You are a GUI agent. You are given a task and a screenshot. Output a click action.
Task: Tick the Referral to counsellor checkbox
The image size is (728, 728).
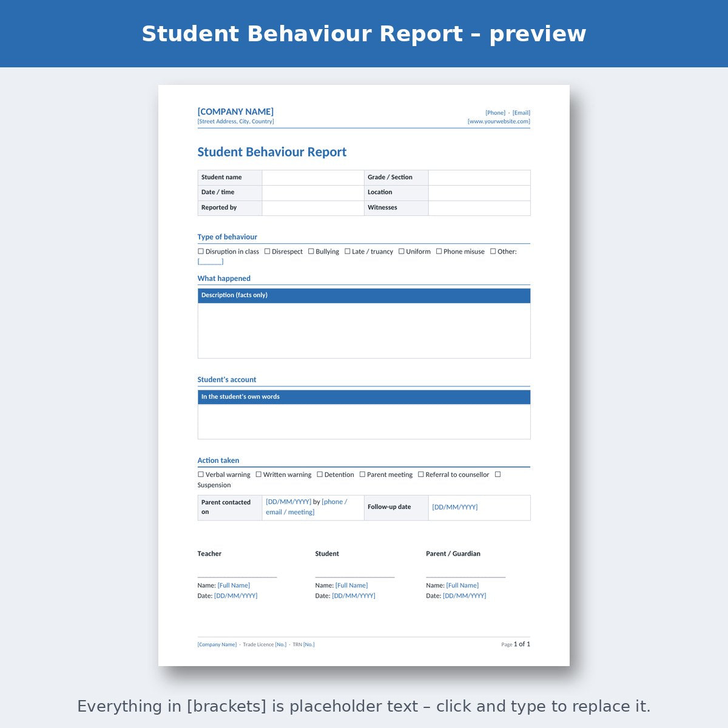click(x=421, y=474)
